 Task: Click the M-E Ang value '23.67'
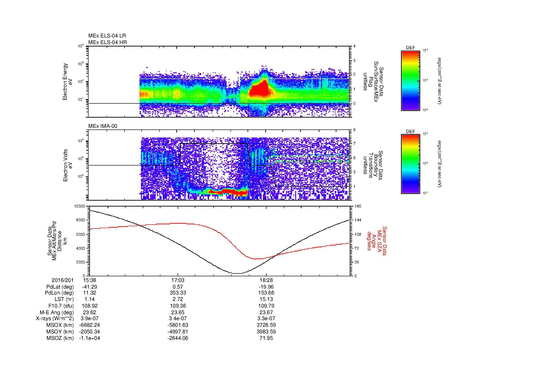click(x=266, y=313)
